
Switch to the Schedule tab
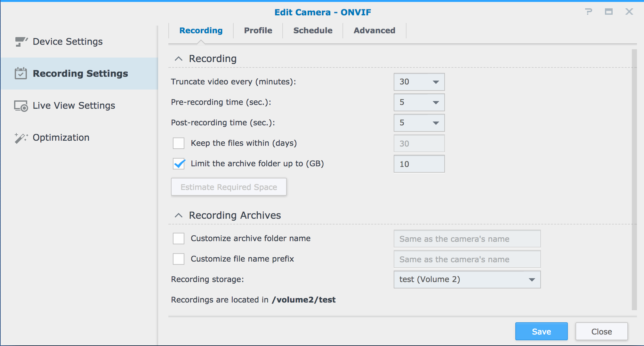(x=313, y=31)
